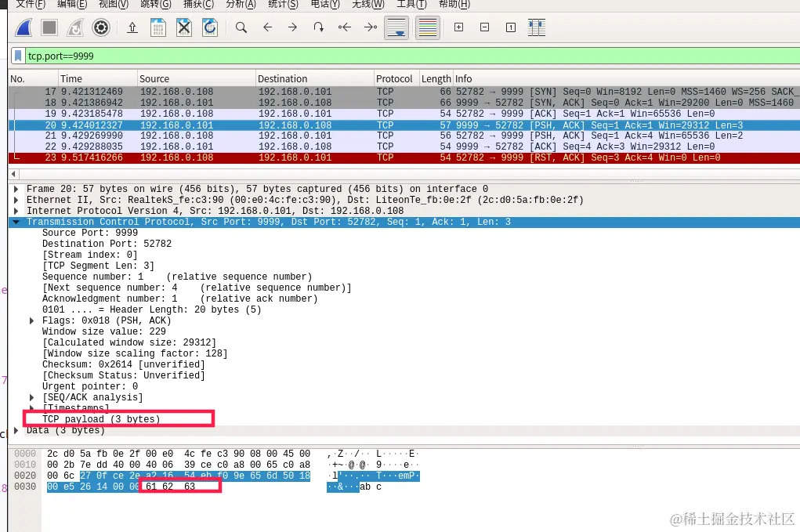Screen dimensions: 800x532
Task: Click the packet list scroll-left arrow
Action: [x=13, y=175]
